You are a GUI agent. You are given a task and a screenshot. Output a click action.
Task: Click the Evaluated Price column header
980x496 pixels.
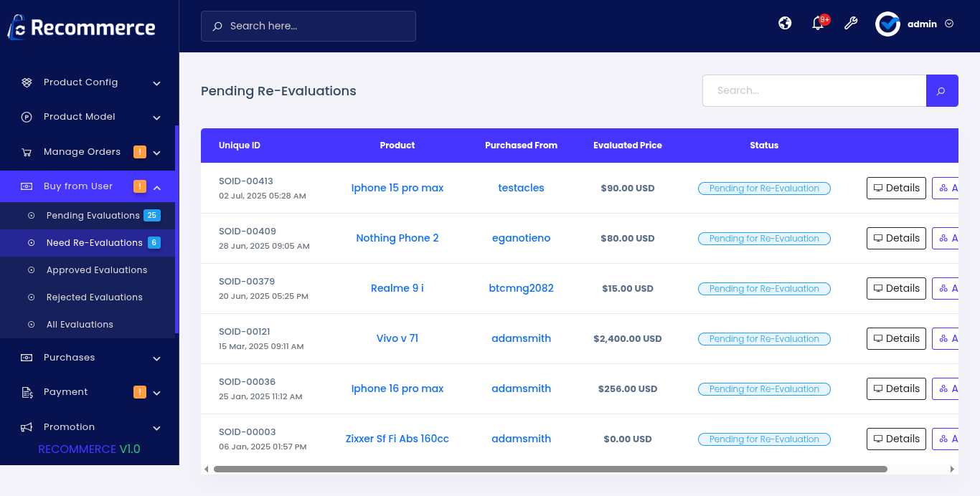pos(628,146)
